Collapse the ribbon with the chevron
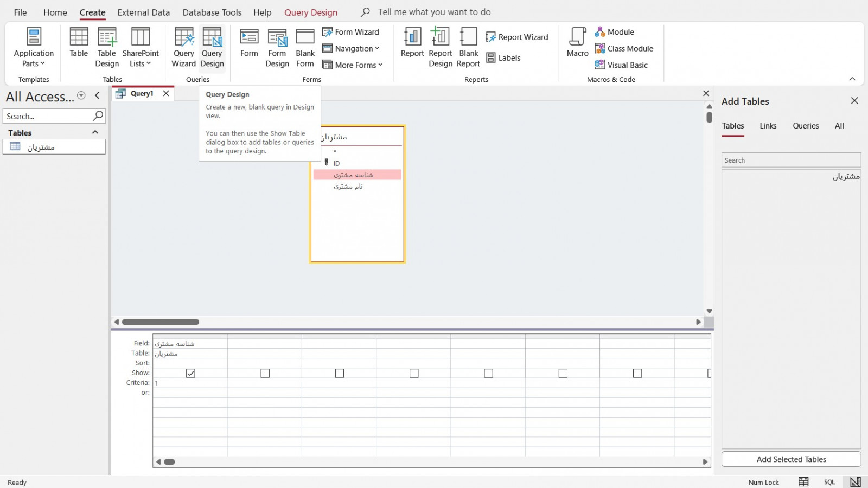868x488 pixels. (x=852, y=79)
